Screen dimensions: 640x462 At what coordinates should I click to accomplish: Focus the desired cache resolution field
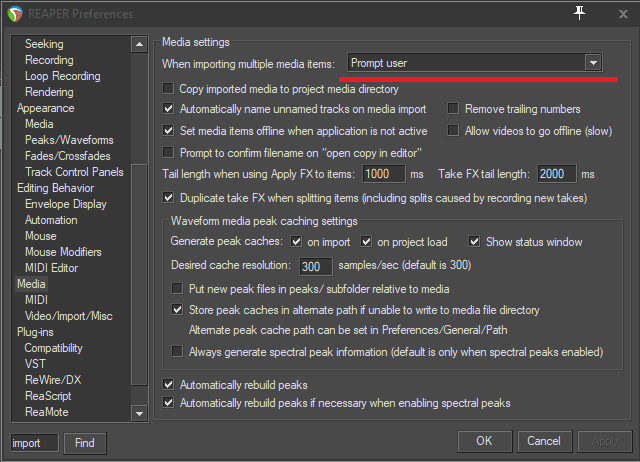point(314,267)
